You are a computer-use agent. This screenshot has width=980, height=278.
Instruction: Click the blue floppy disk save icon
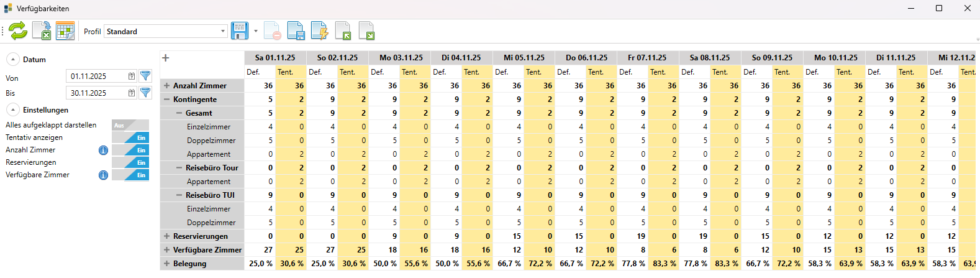(x=240, y=30)
